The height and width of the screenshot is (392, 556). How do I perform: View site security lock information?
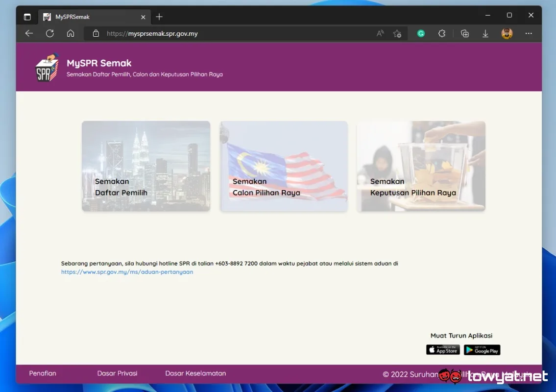coord(96,33)
